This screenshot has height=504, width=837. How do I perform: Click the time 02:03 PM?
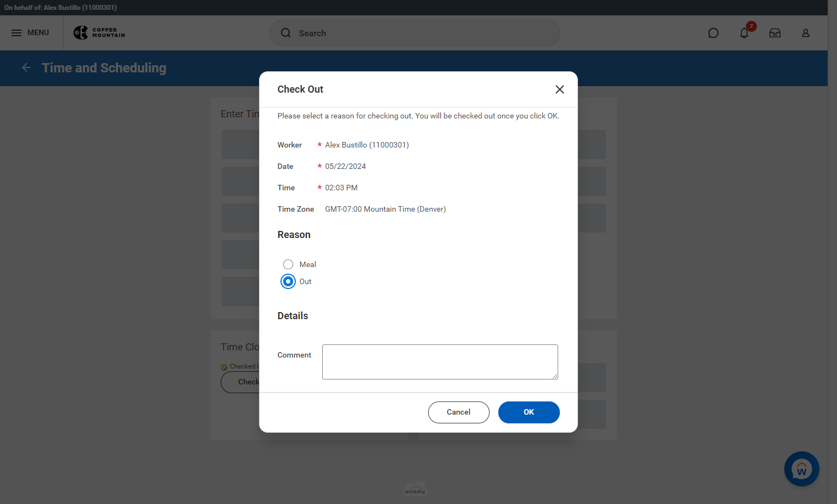click(341, 188)
